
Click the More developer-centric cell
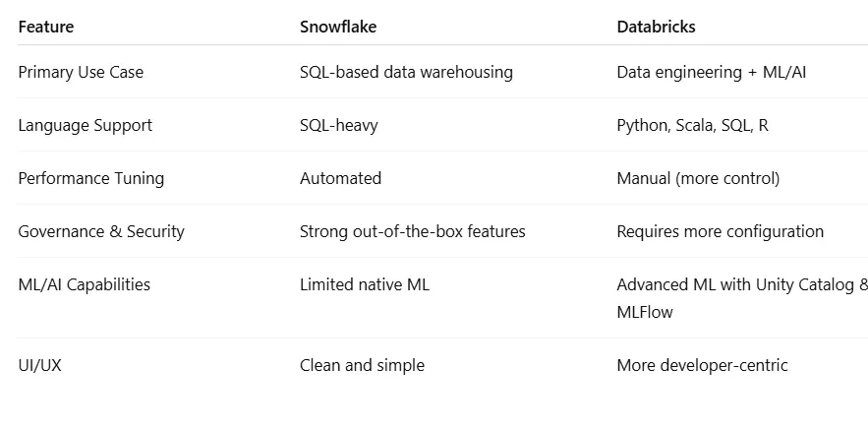coord(702,366)
